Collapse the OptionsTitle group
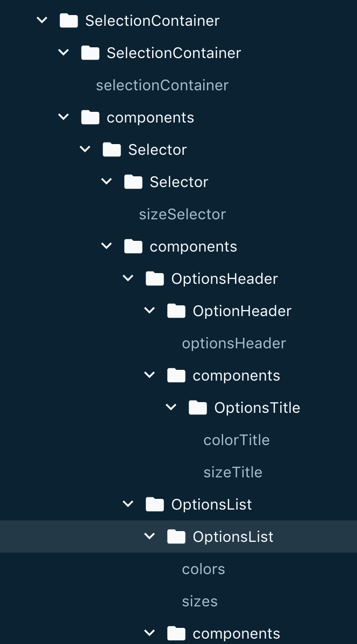This screenshot has height=644, width=357. pos(171,407)
